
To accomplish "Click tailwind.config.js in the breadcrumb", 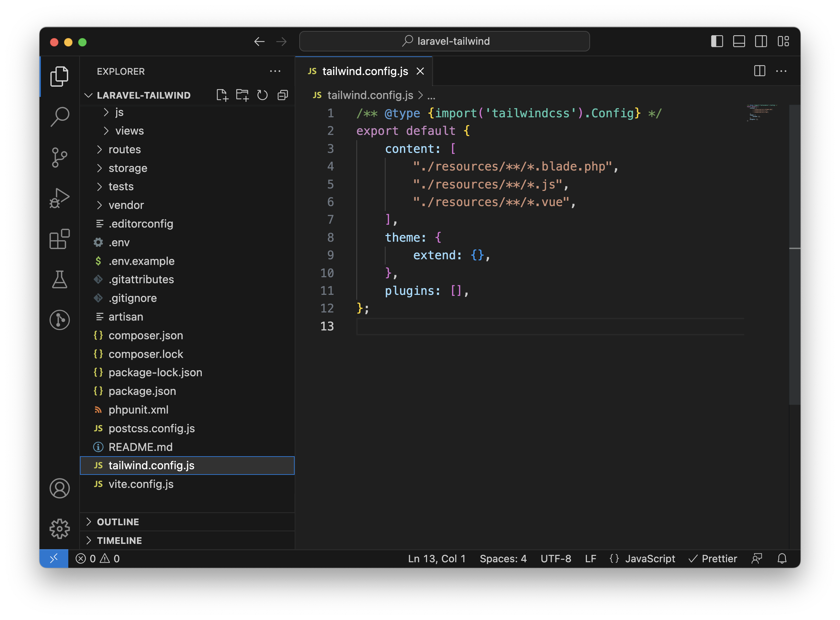I will pos(370,96).
